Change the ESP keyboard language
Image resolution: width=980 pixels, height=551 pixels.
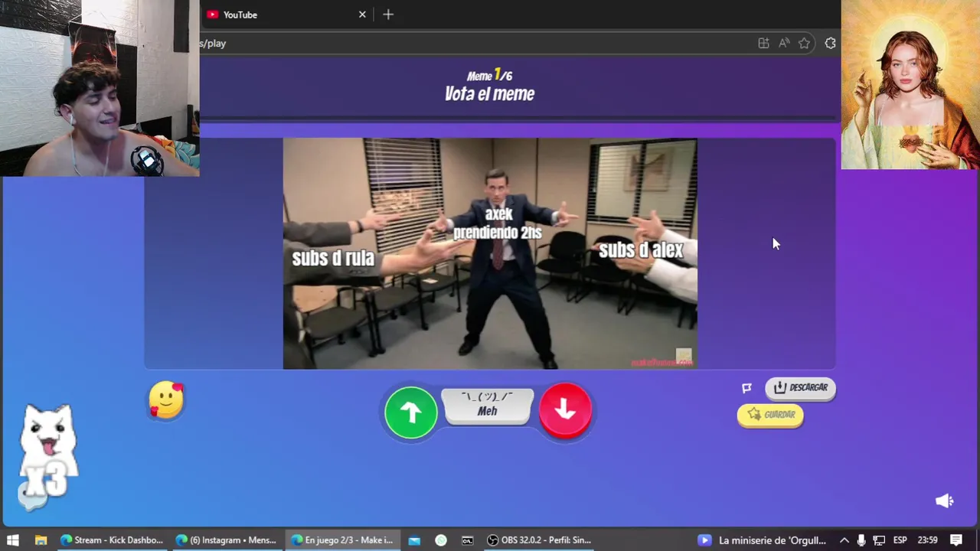[900, 540]
